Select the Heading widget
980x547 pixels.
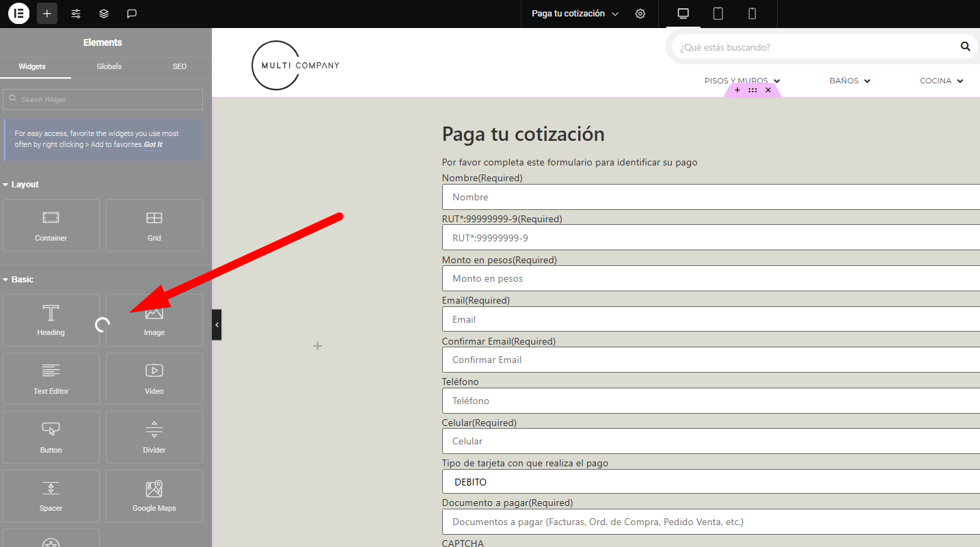[51, 320]
